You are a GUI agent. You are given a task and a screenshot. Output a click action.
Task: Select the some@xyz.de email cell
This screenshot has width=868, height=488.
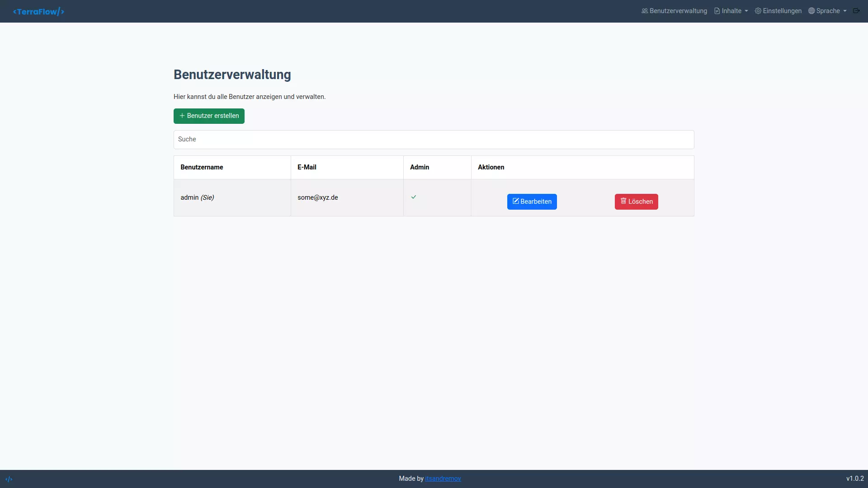(x=347, y=198)
